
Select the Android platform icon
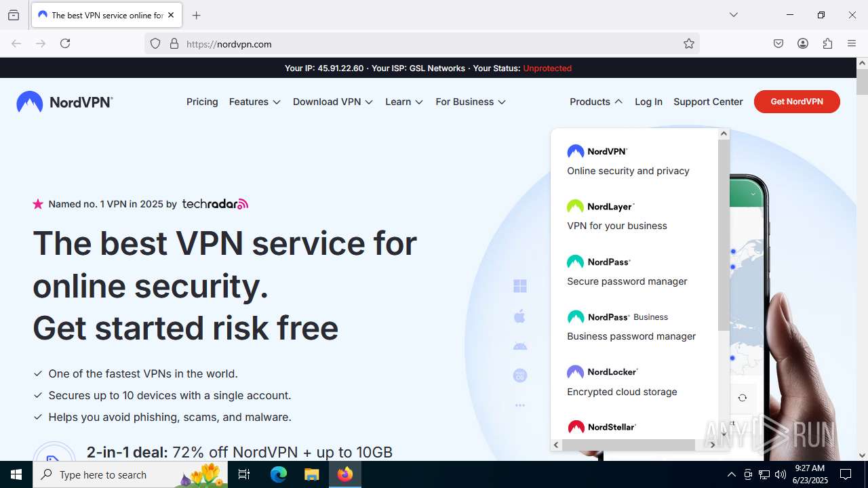(520, 346)
